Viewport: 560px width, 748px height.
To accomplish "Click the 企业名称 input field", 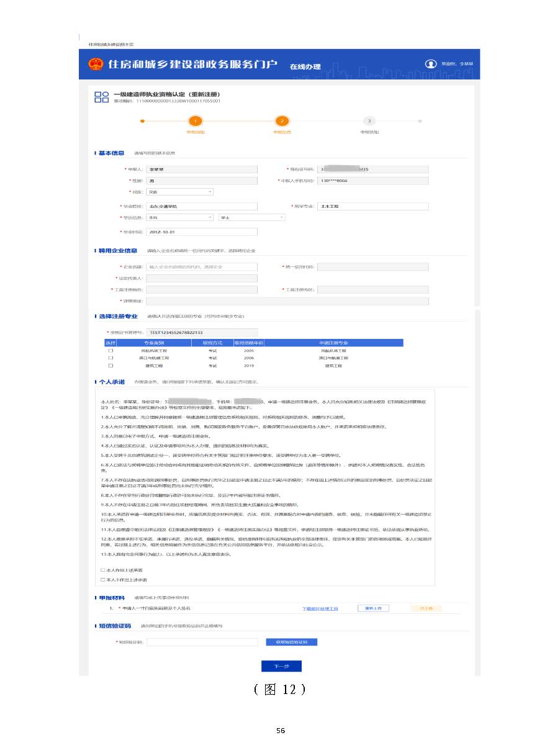I will coord(202,267).
